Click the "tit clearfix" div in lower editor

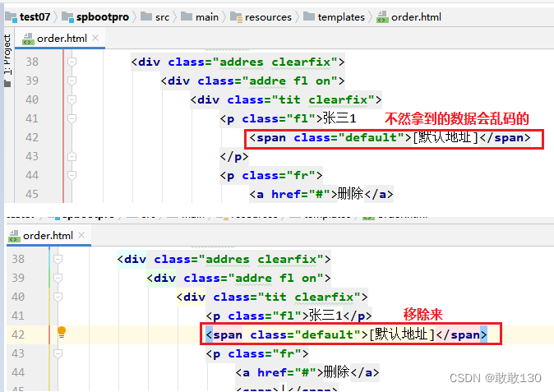[272, 297]
